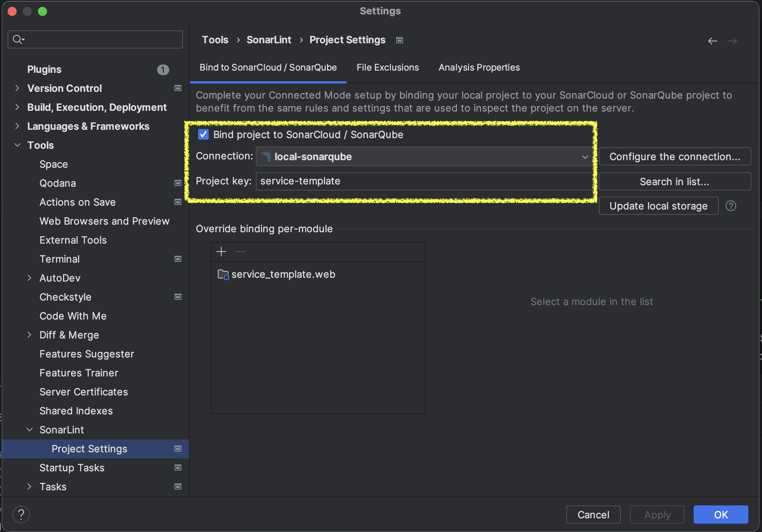Expand the Version Control tree node
Viewport: 762px width, 532px height.
(17, 88)
